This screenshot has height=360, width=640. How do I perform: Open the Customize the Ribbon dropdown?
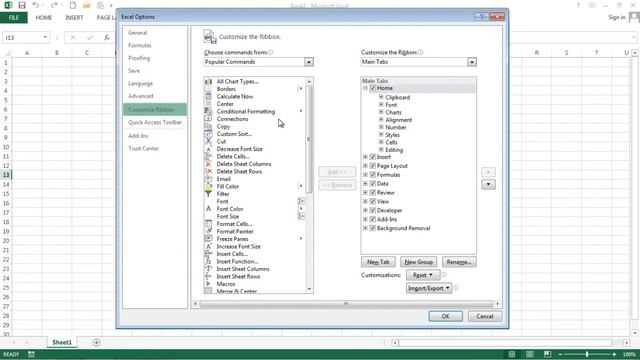472,62
